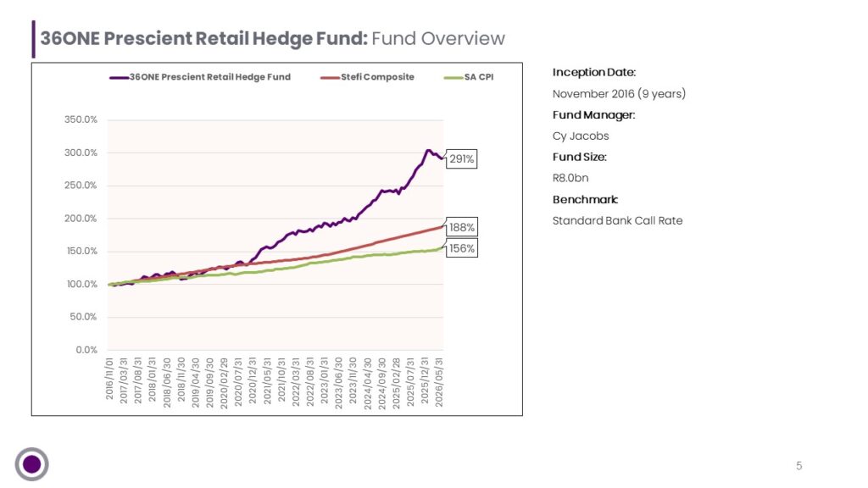This screenshot has height=488, width=868.
Task: Click the "Standard Bank Call Rate" text
Action: 617,221
